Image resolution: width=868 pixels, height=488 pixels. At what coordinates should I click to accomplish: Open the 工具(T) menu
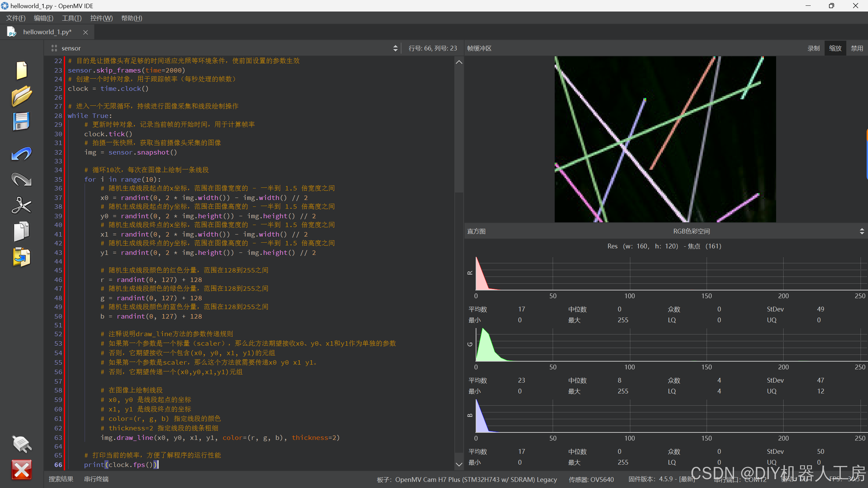pyautogui.click(x=72, y=18)
